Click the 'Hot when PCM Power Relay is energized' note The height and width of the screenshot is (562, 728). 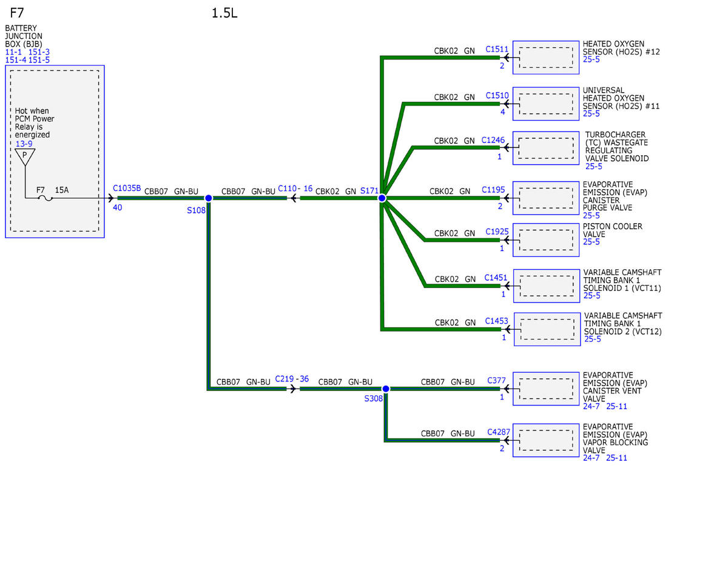[35, 123]
